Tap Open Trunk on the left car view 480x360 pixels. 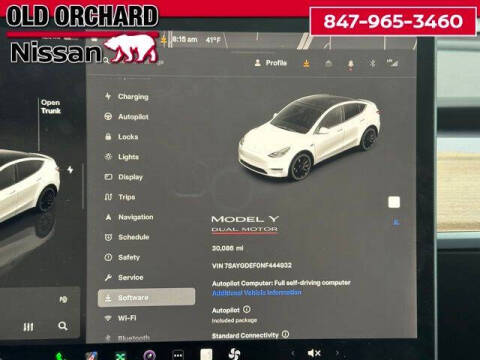pos(51,107)
